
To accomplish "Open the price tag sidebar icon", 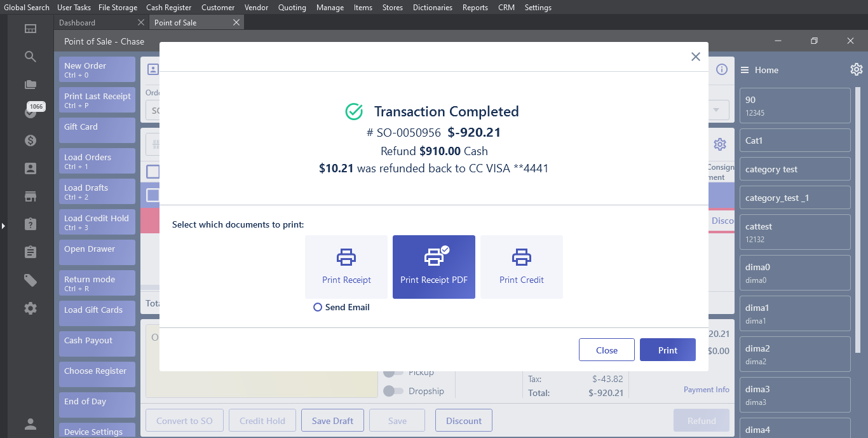I will click(x=31, y=280).
